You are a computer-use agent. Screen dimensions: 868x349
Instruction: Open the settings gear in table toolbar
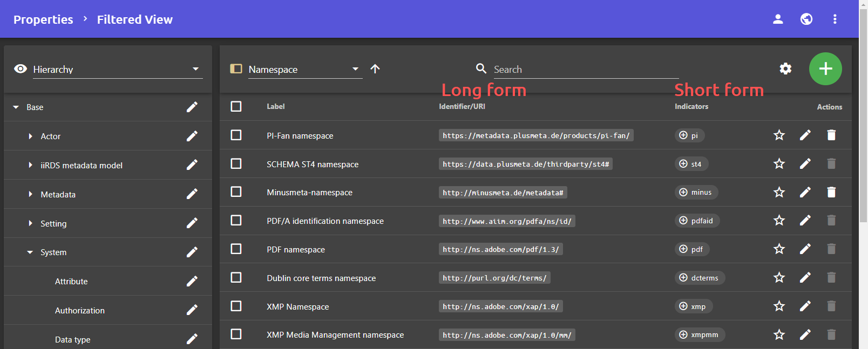click(x=785, y=69)
